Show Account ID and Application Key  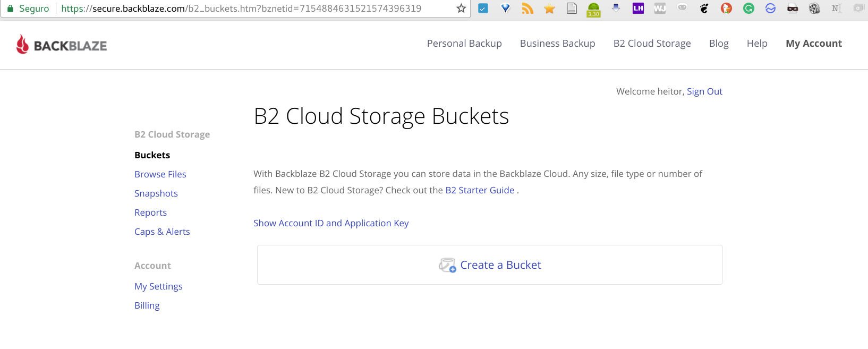331,223
